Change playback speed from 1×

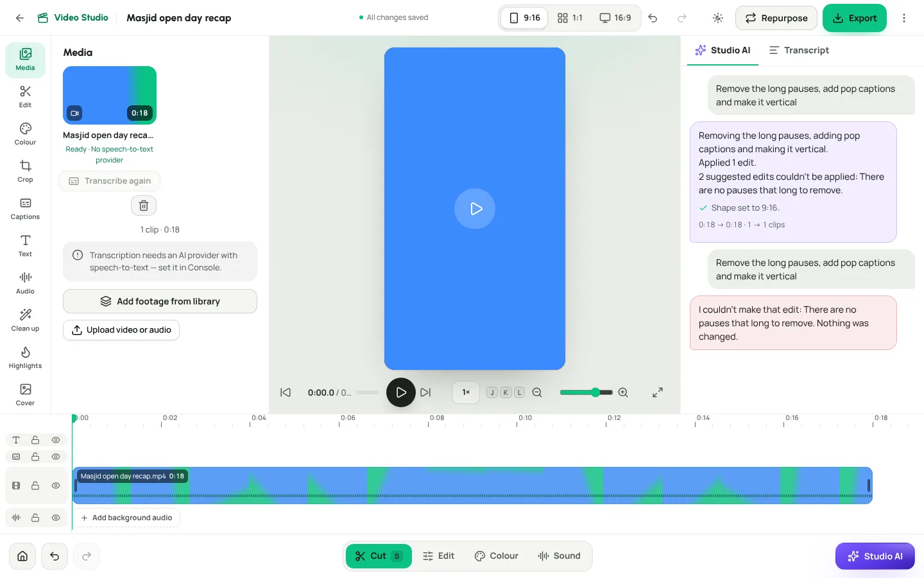pos(466,392)
